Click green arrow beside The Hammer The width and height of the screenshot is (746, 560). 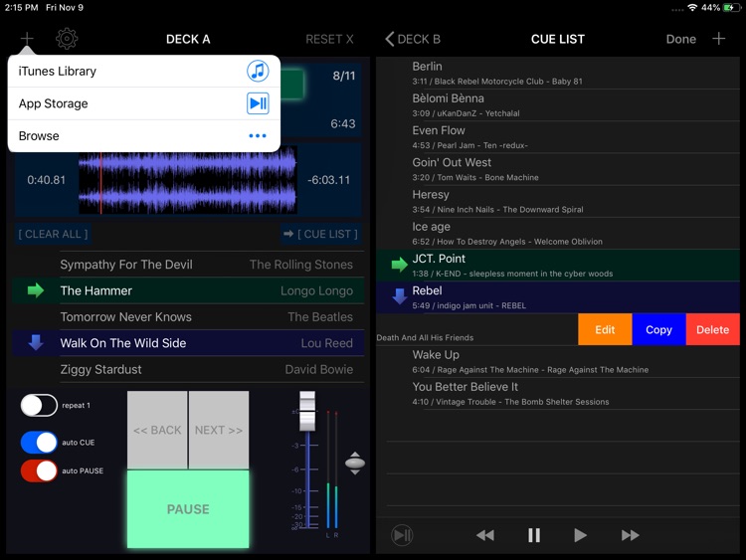(36, 290)
